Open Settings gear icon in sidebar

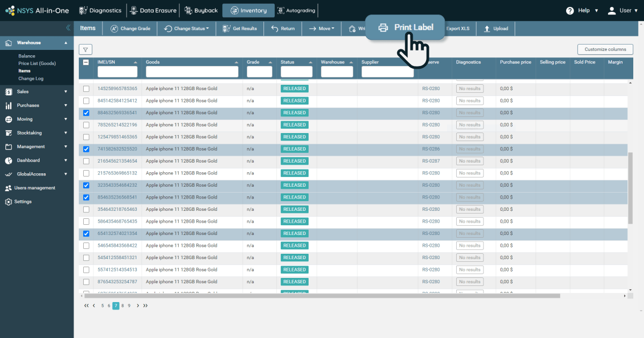point(9,202)
